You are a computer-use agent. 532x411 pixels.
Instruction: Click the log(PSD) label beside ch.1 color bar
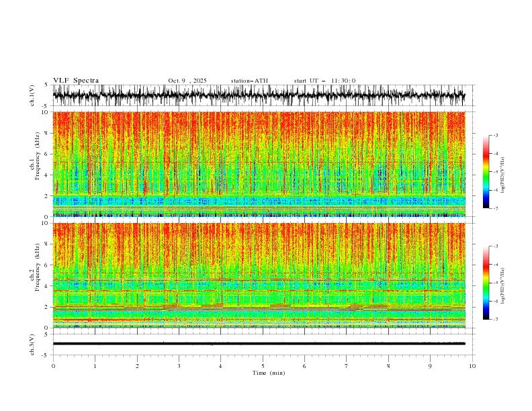(x=503, y=175)
